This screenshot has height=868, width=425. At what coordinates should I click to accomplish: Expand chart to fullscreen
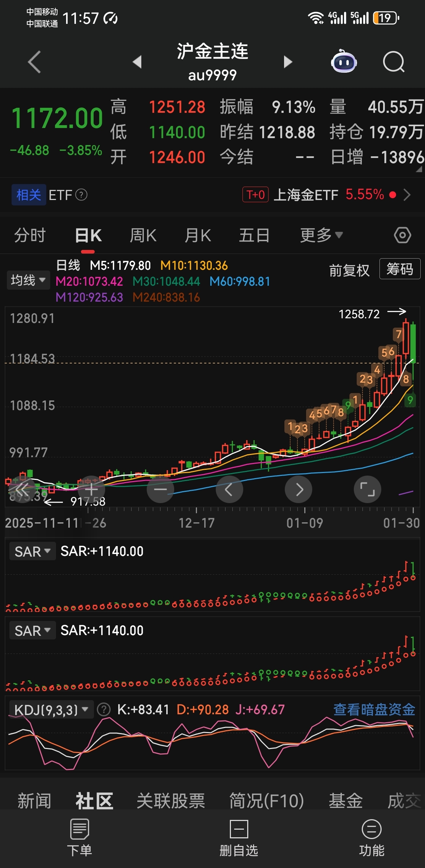click(x=368, y=489)
